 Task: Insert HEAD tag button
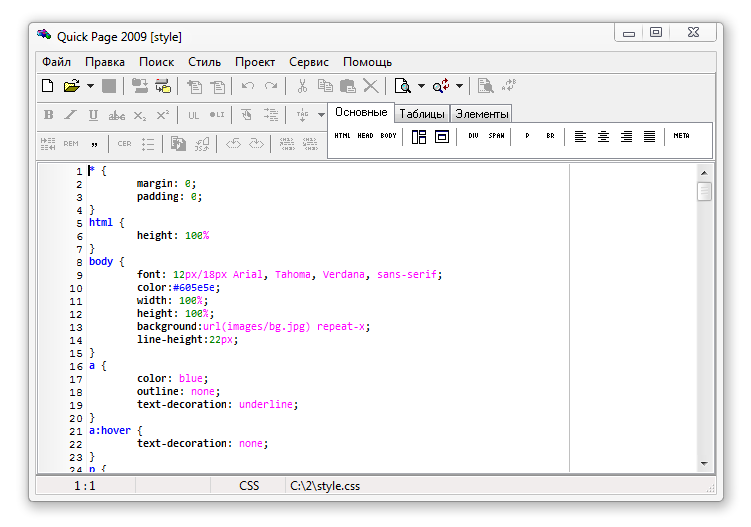[x=365, y=136]
